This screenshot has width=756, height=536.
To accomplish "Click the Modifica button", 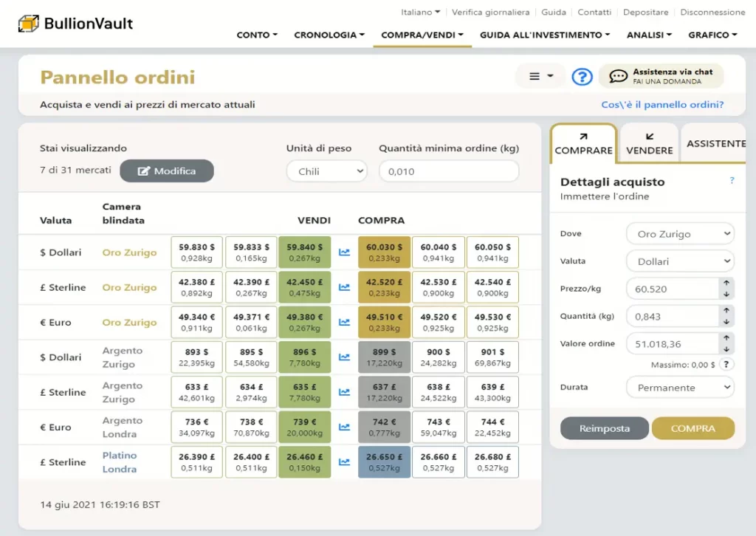I will point(167,171).
